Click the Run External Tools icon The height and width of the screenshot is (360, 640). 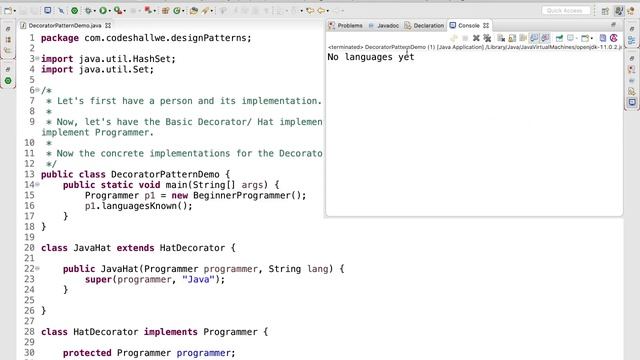(x=118, y=11)
